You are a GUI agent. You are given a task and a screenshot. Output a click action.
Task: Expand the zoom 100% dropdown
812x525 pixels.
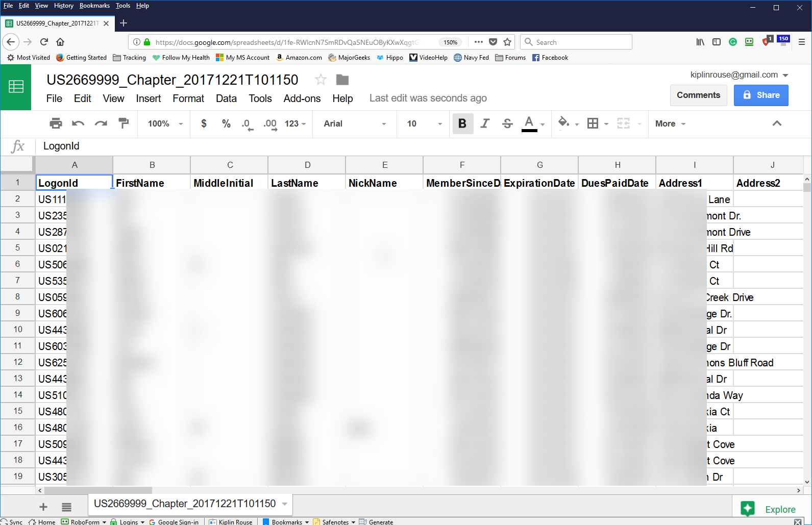click(x=165, y=123)
